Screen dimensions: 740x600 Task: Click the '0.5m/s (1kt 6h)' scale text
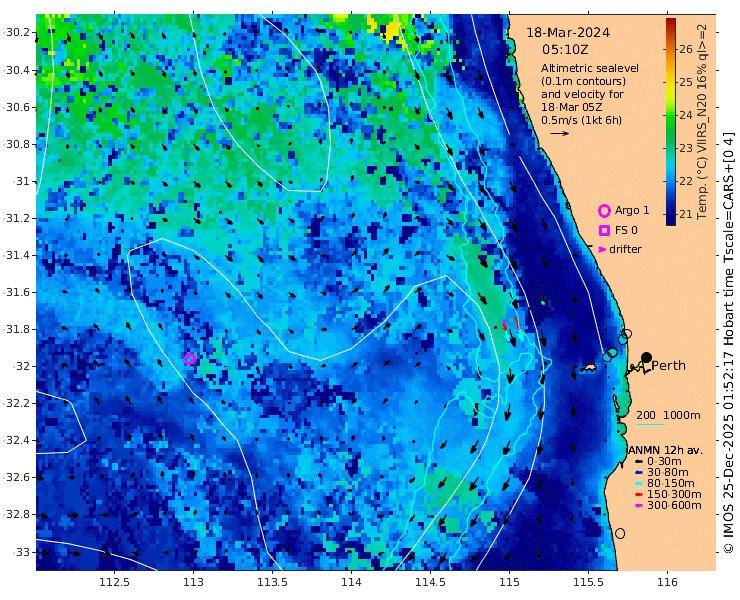[581, 120]
